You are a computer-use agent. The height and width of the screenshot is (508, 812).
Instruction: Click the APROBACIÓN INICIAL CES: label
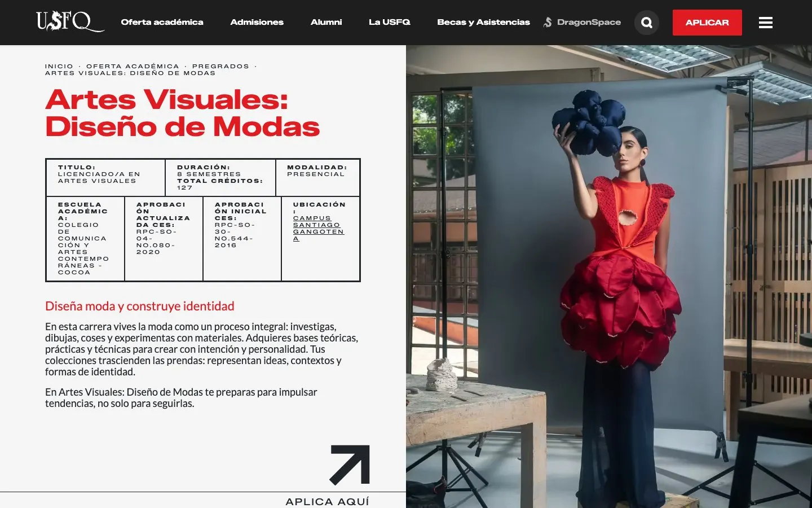pyautogui.click(x=240, y=211)
